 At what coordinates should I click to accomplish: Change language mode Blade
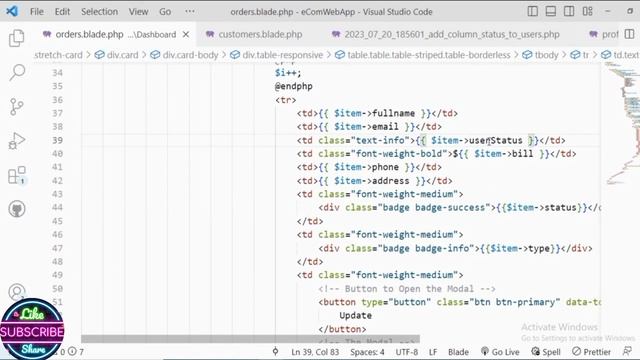(458, 352)
